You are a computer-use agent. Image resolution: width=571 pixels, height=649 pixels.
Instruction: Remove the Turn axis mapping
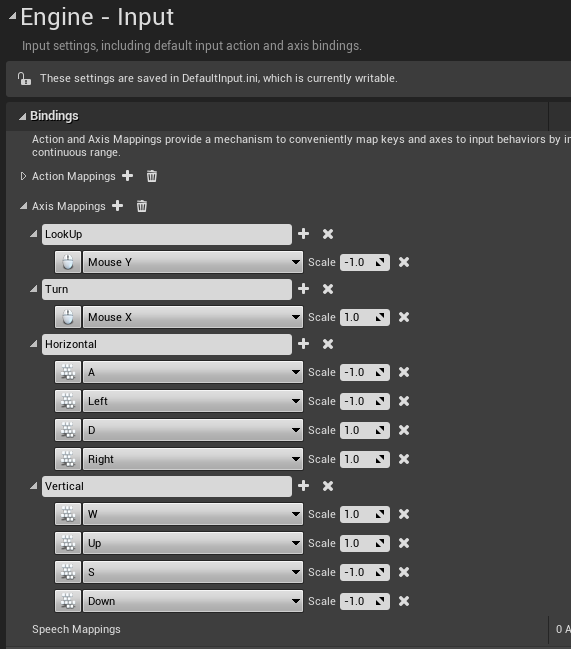coord(328,289)
